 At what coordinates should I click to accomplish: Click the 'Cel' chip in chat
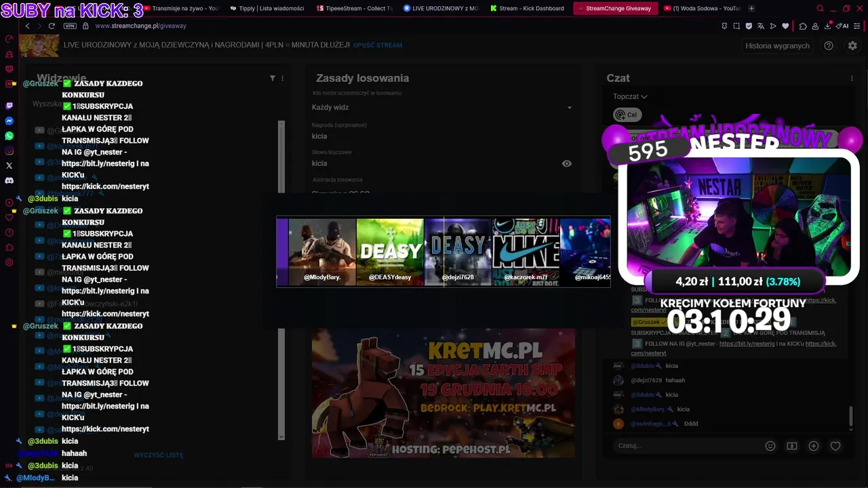[627, 115]
